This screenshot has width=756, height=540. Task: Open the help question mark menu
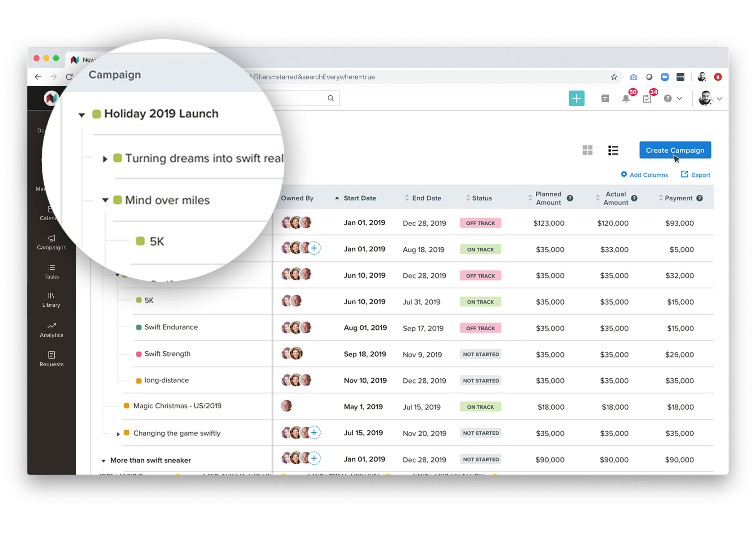click(668, 98)
